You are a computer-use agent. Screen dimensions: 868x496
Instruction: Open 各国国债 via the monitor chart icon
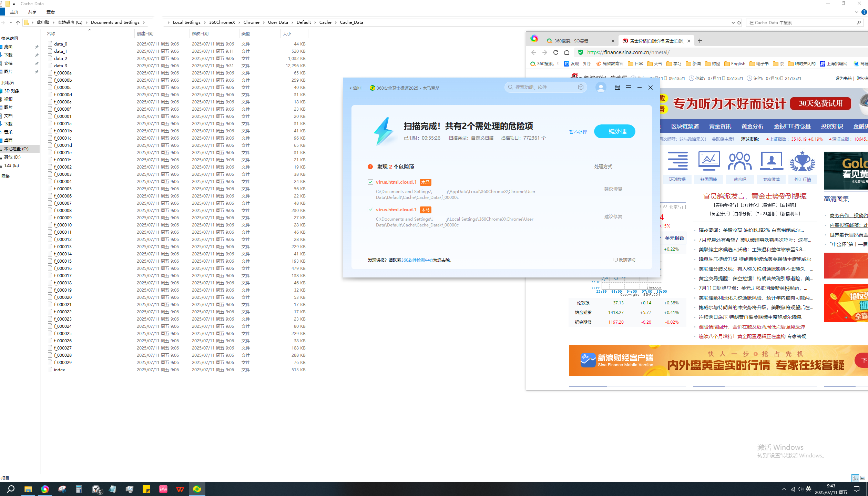(708, 160)
